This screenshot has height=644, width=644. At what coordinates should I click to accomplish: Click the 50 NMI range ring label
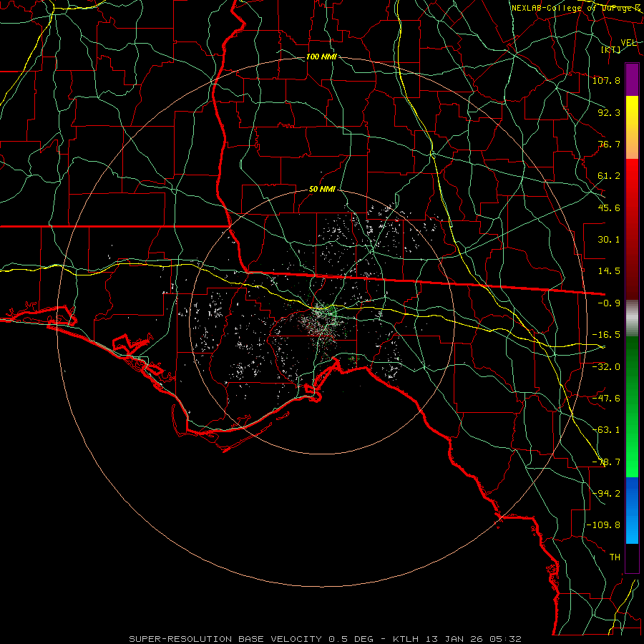tap(323, 189)
